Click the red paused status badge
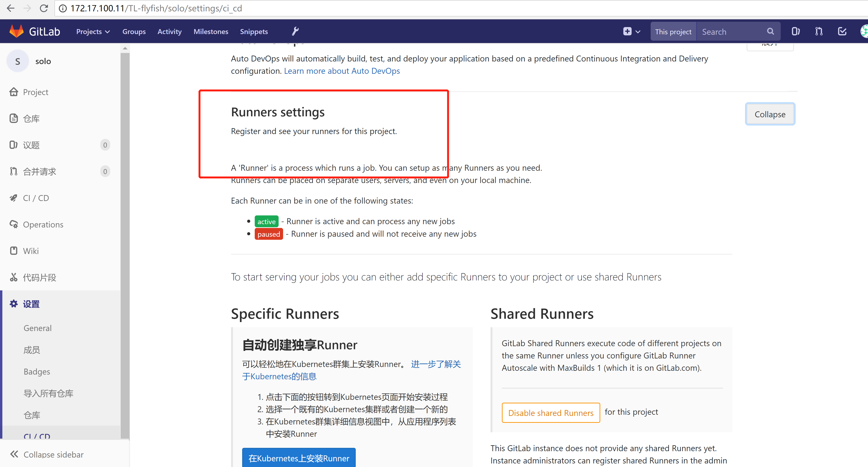The image size is (868, 467). [x=268, y=234]
